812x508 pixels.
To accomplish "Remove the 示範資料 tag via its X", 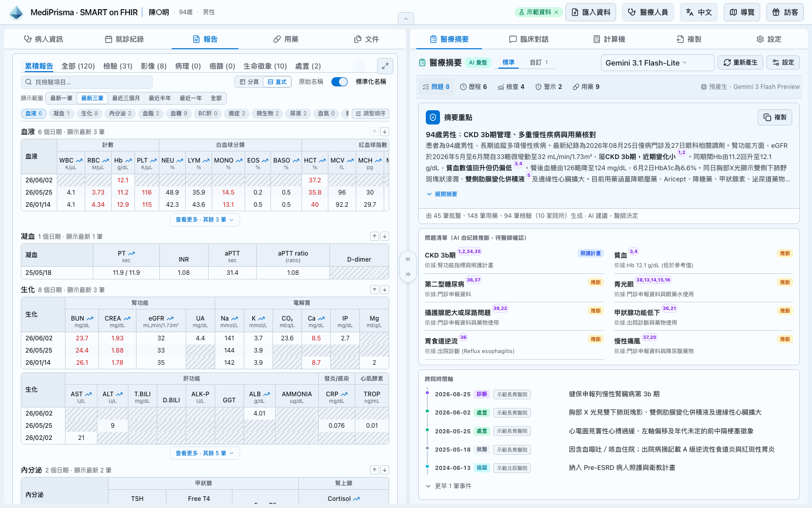I will pyautogui.click(x=556, y=12).
